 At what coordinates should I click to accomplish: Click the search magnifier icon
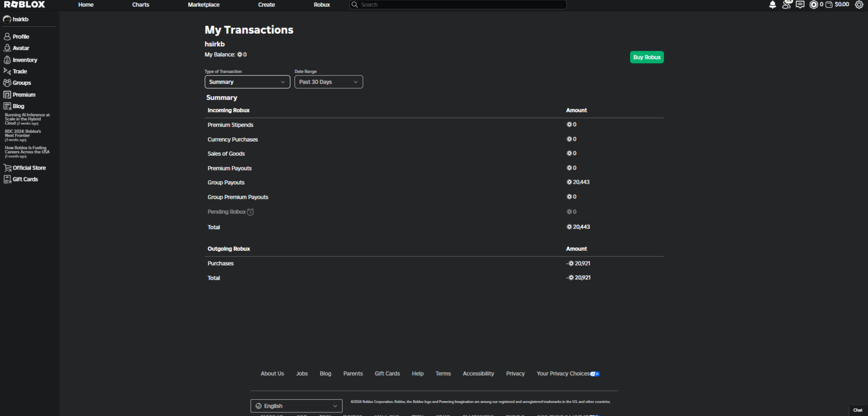[x=355, y=4]
